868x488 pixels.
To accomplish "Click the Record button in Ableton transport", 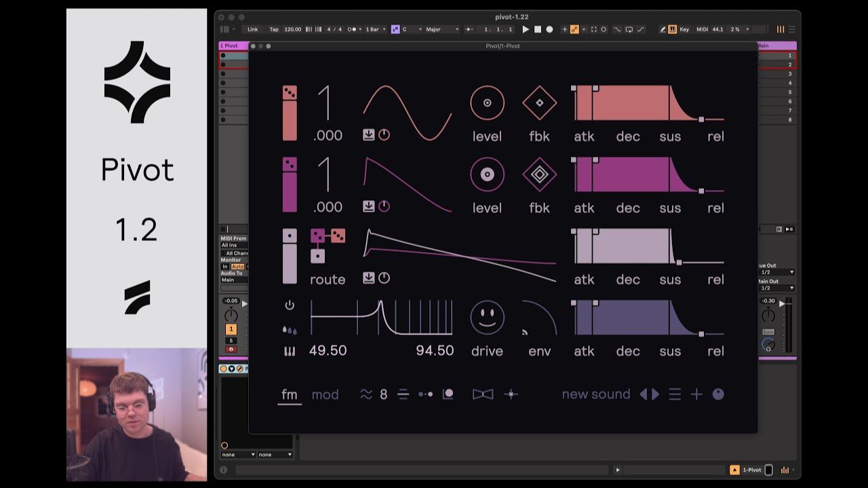I will click(x=550, y=29).
